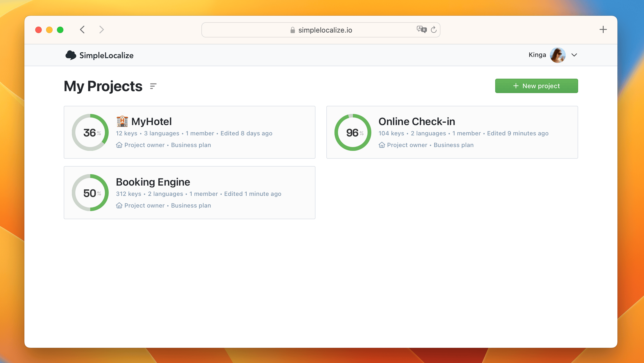The width and height of the screenshot is (644, 363).
Task: Click the 36% progress ring of MyHotel
Action: pyautogui.click(x=90, y=132)
